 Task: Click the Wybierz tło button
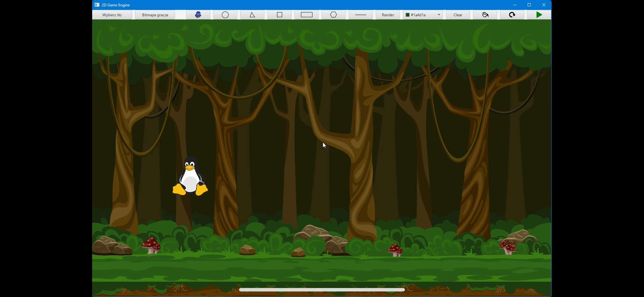click(112, 15)
